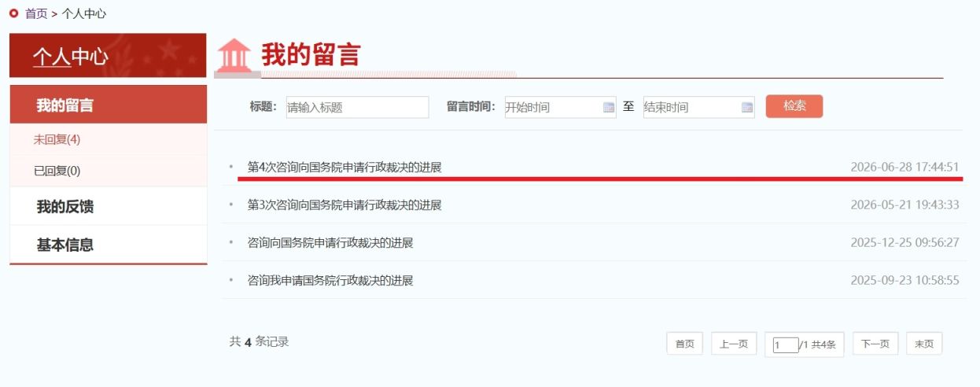
Task: Click the 首页 pagination button
Action: point(685,344)
